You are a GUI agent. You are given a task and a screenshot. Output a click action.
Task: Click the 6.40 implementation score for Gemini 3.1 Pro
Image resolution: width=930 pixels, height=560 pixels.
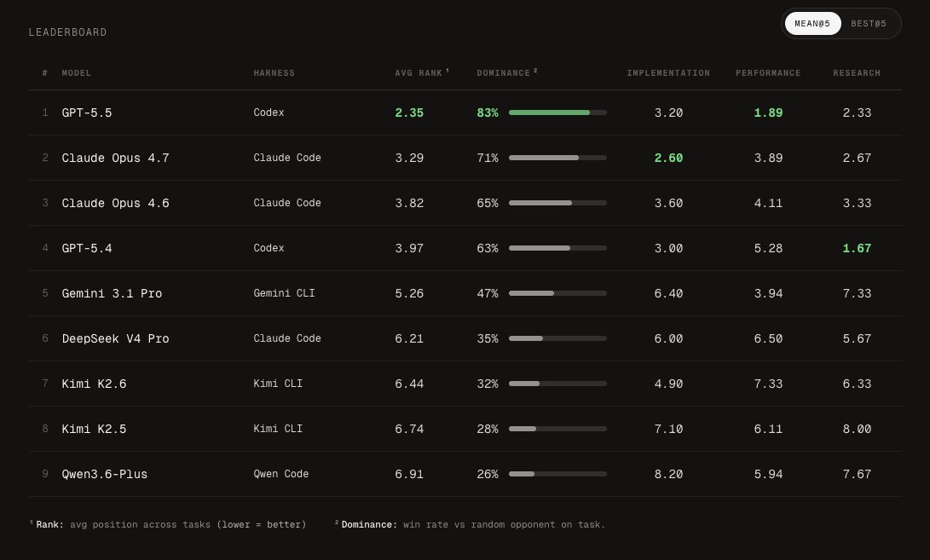(668, 293)
